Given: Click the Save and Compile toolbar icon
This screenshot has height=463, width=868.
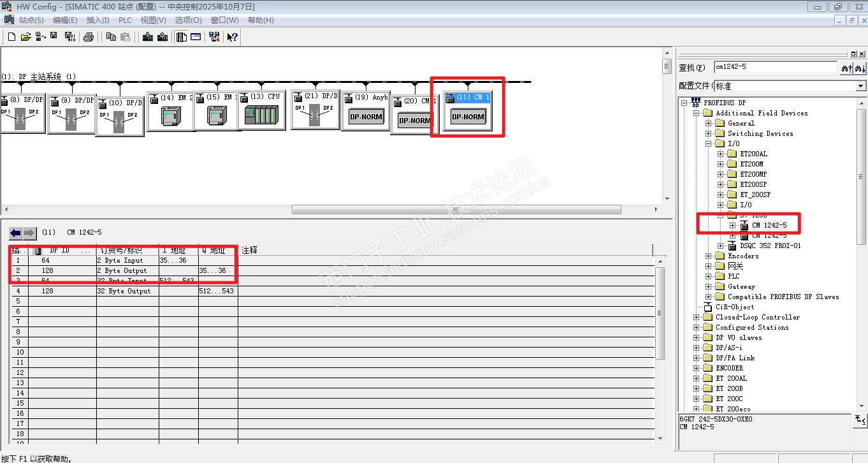Looking at the screenshot, I should pos(69,37).
